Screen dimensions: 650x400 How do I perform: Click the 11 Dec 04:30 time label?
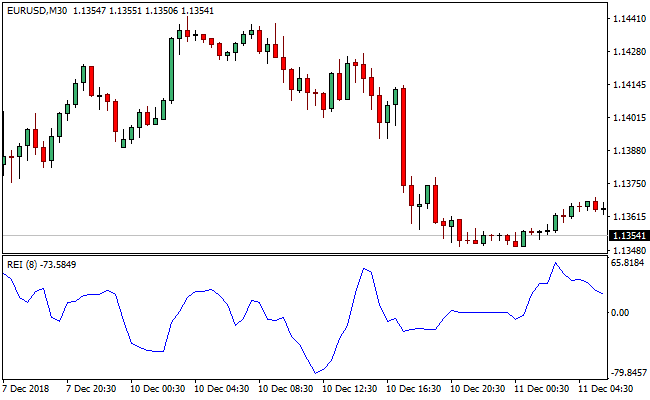pyautogui.click(x=606, y=389)
